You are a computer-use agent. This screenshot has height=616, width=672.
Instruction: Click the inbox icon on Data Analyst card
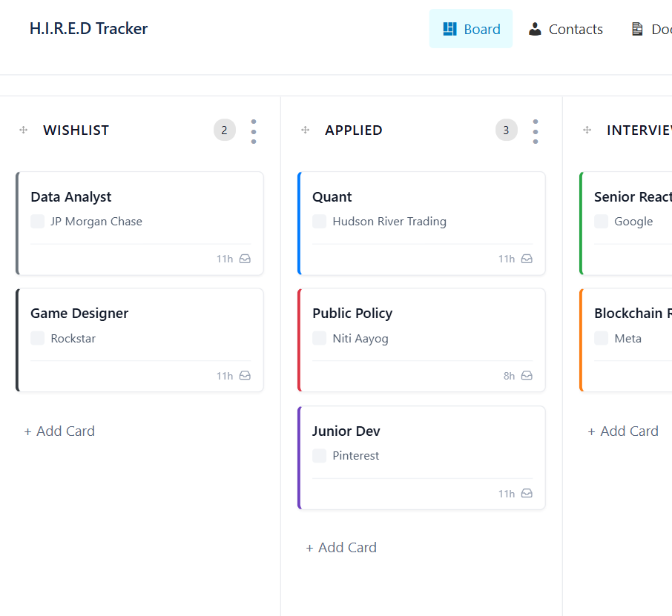pyautogui.click(x=245, y=259)
